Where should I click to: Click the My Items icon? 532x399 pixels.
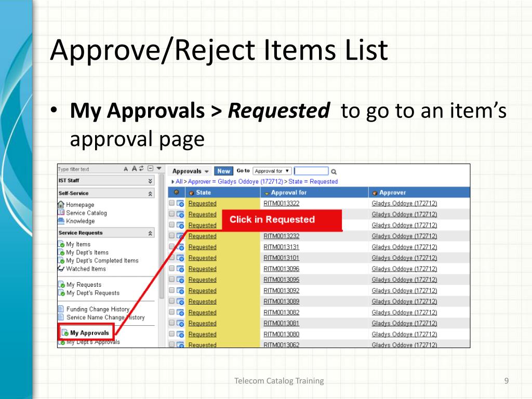coord(61,244)
